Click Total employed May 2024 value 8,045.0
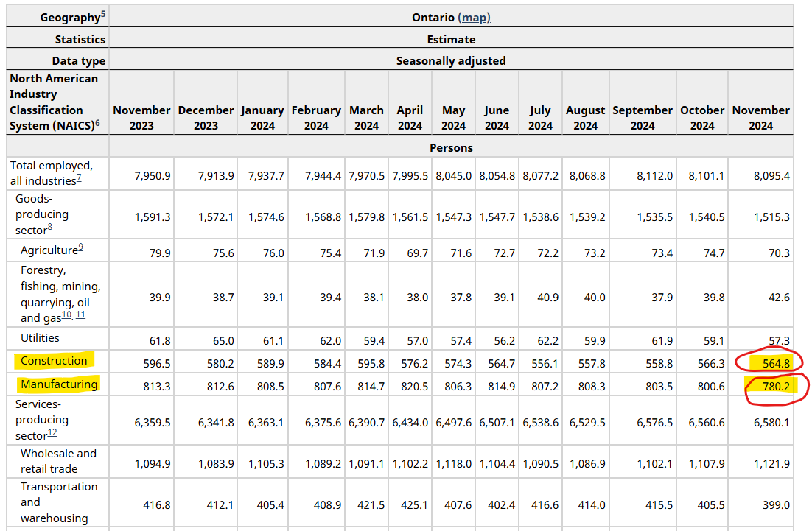Viewport: 812px width, 531px height. point(454,176)
